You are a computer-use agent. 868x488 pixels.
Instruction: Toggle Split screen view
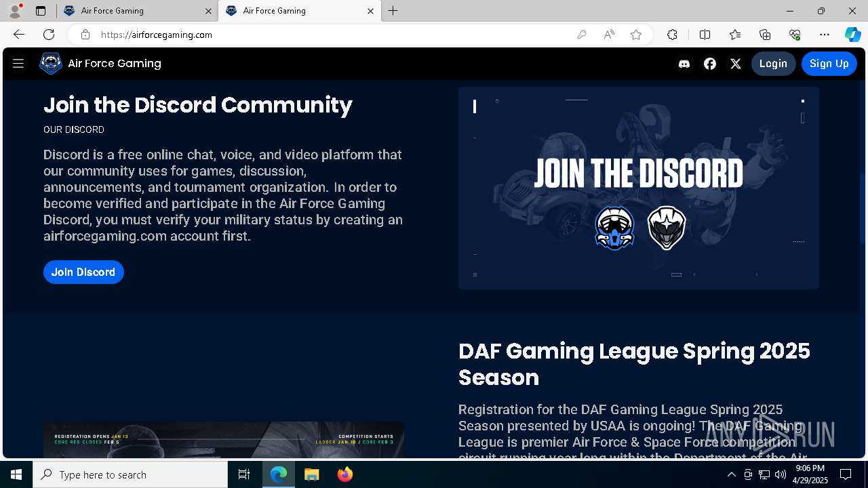(705, 35)
